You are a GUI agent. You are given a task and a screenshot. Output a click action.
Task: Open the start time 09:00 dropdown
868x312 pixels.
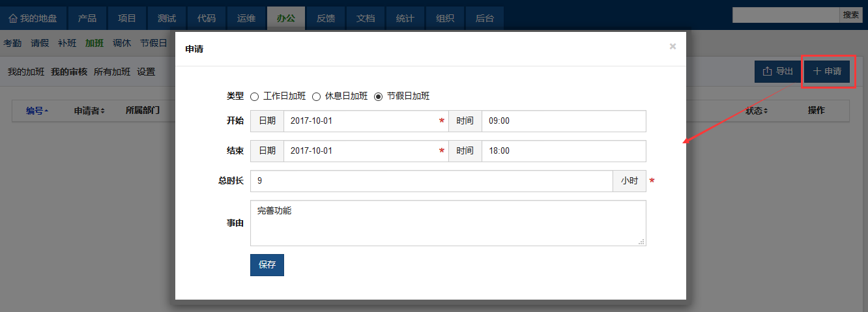[x=564, y=121]
